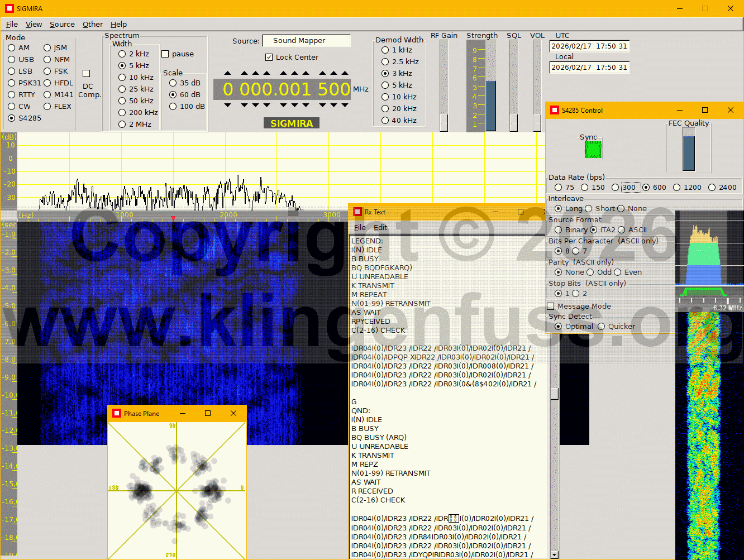The width and height of the screenshot is (744, 560).
Task: Choose 10 kHz demod width
Action: (385, 97)
